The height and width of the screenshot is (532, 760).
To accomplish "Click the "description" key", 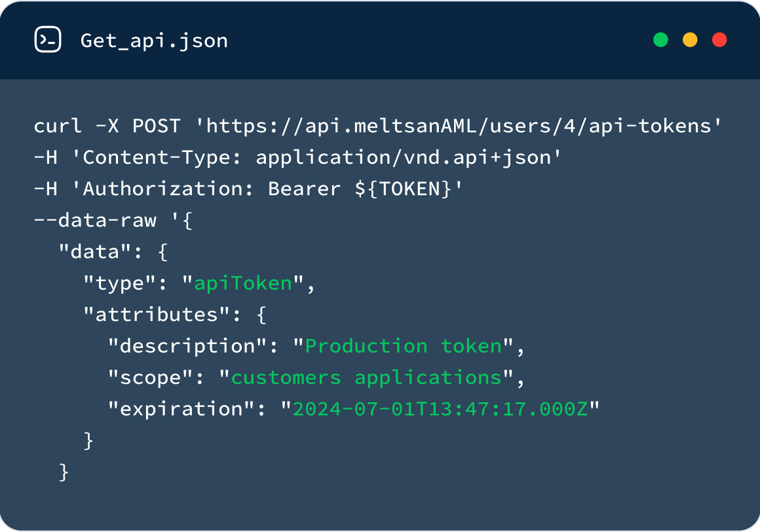I will pyautogui.click(x=187, y=346).
